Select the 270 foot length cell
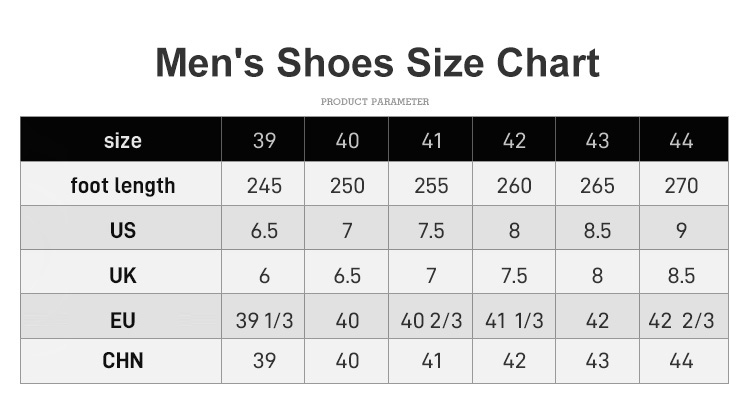This screenshot has width=750, height=412. pos(681,185)
